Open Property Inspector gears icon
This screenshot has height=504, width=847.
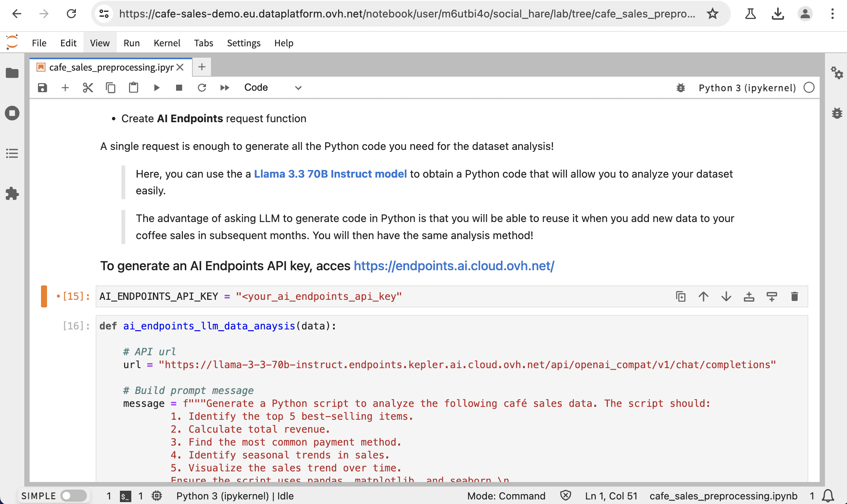click(837, 72)
